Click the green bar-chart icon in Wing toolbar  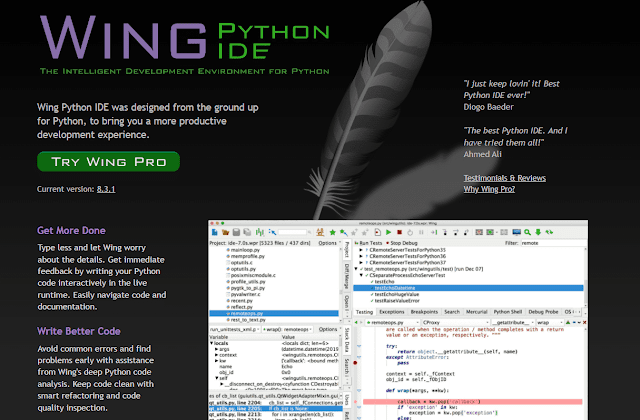pyautogui.click(x=260, y=232)
